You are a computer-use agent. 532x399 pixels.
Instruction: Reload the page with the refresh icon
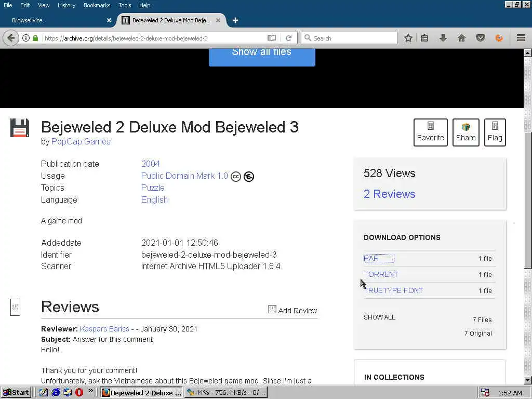(288, 38)
